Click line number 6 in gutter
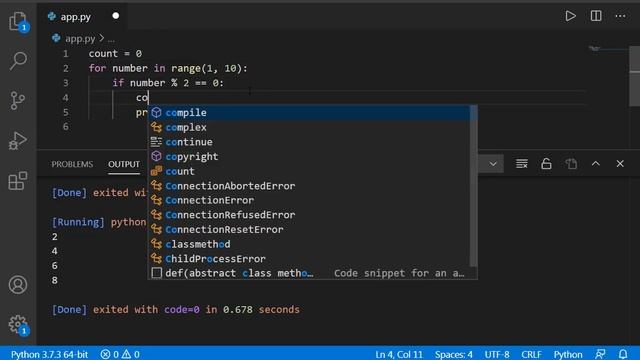 66,127
